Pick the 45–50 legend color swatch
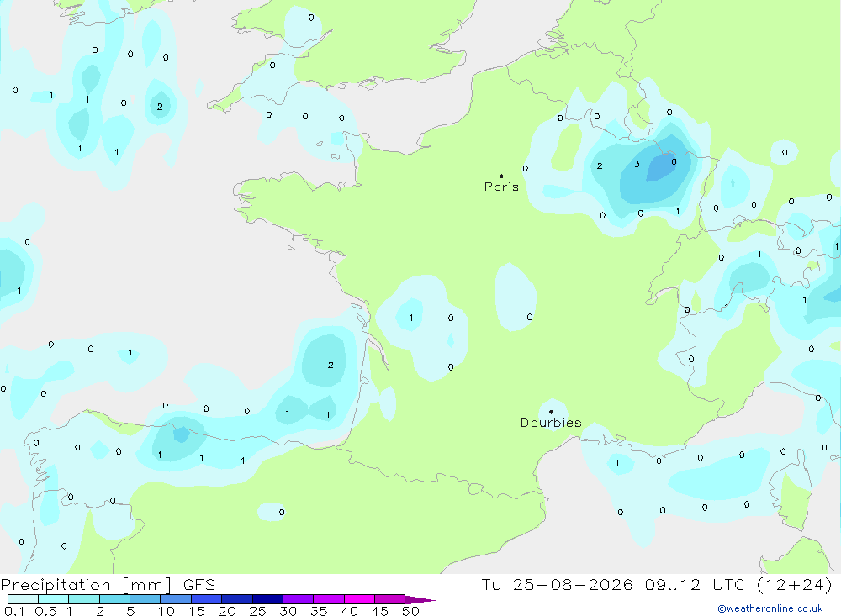The height and width of the screenshot is (616, 841). click(390, 599)
